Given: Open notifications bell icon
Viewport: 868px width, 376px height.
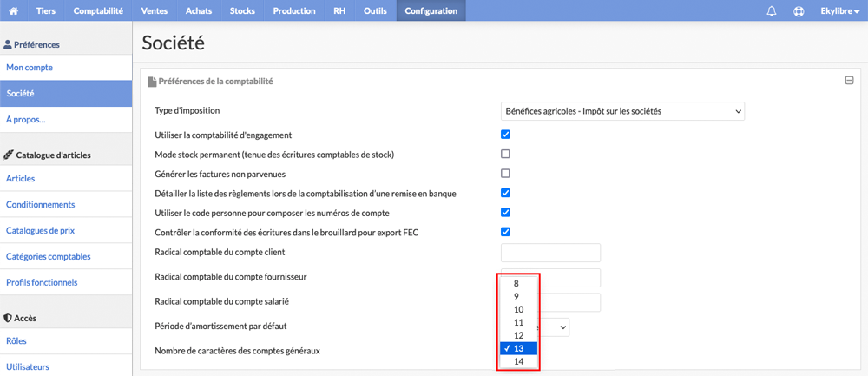Looking at the screenshot, I should [x=772, y=11].
